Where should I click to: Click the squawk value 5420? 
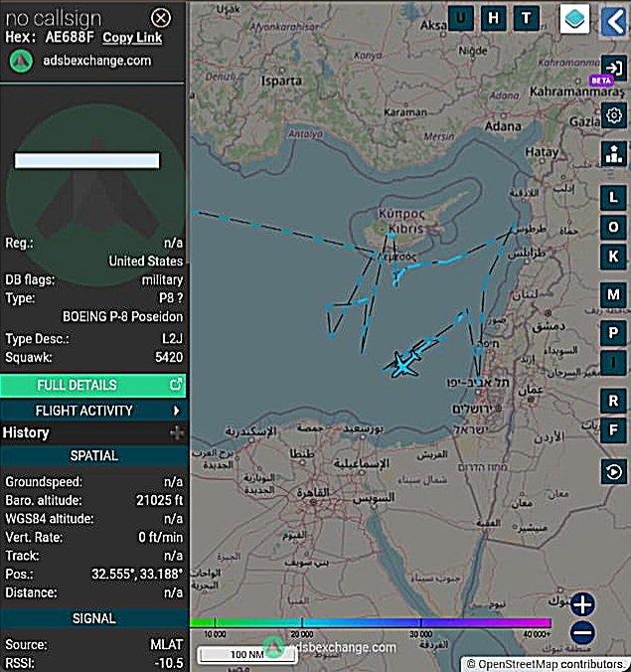point(169,357)
